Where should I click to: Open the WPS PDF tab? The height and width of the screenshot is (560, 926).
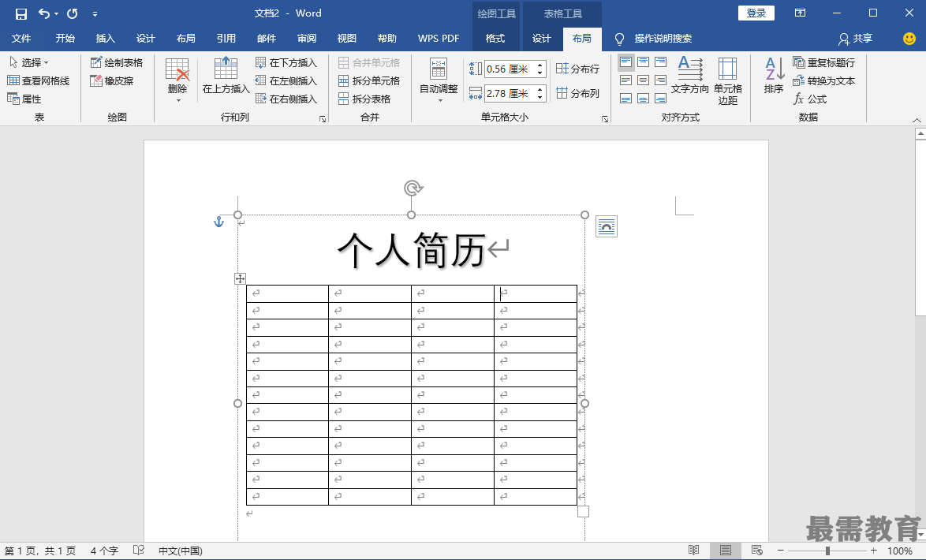pos(439,39)
